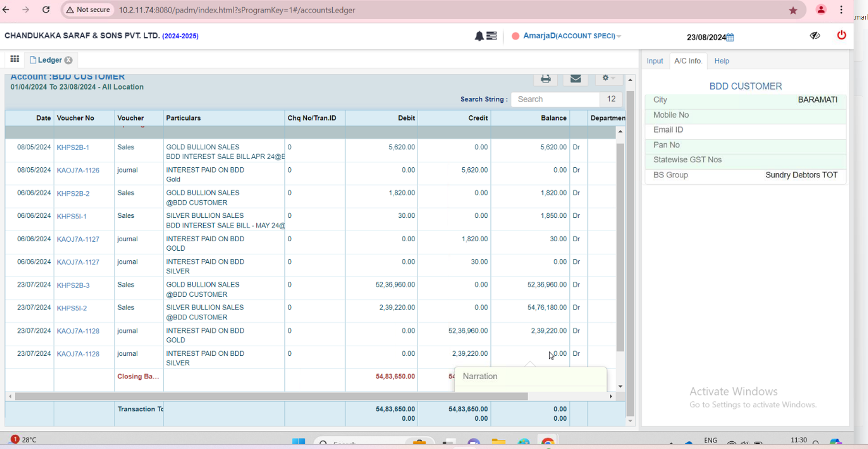
Task: Toggle the hide-eye visibility icon in header
Action: coord(815,36)
